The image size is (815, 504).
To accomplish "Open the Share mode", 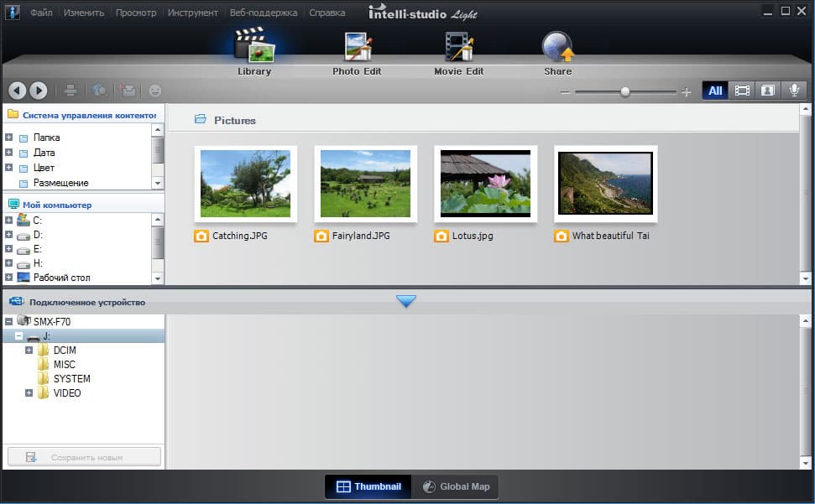I will 557,53.
